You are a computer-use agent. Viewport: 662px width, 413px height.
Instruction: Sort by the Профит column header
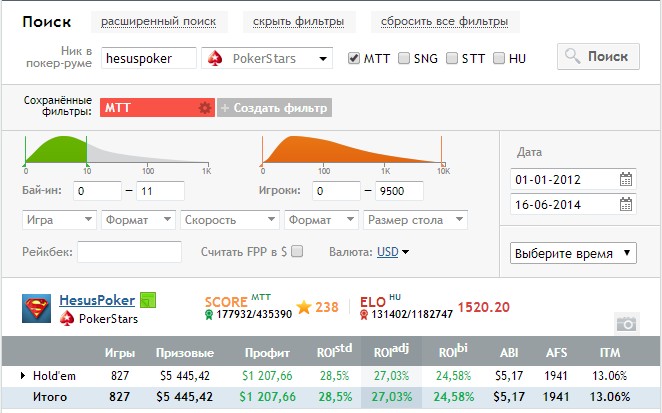(269, 353)
